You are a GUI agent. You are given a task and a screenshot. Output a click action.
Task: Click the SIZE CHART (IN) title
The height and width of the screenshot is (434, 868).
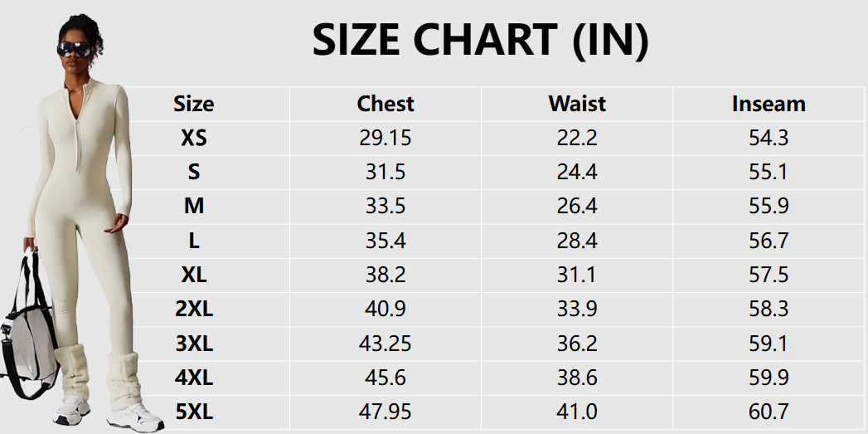click(480, 40)
